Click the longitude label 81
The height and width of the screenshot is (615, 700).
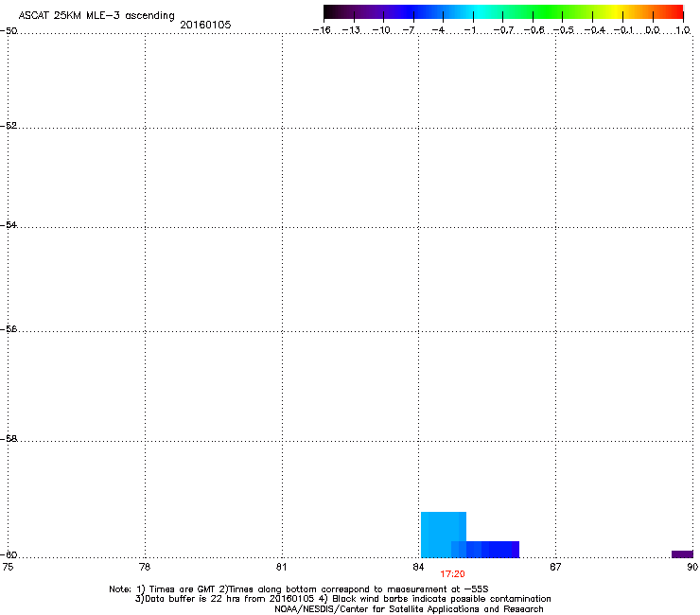pos(281,567)
